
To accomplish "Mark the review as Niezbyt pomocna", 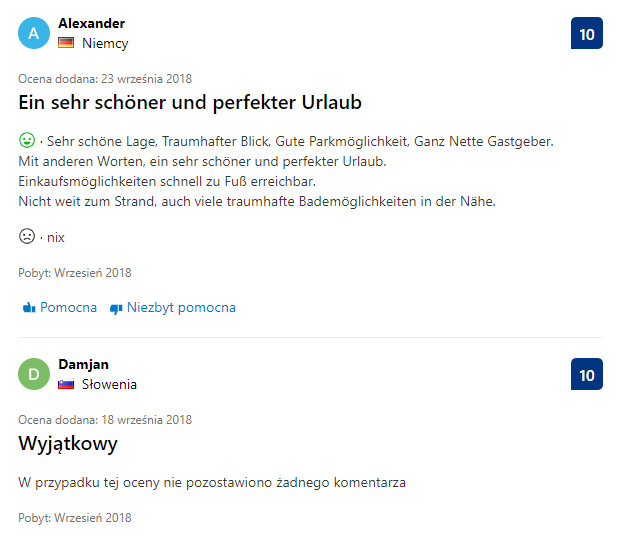I will (180, 308).
